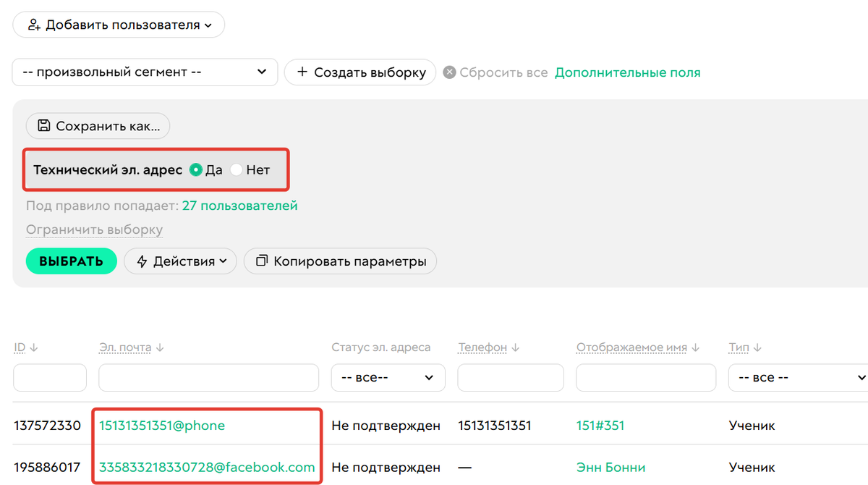Click the Эл. почта filter input field
This screenshot has height=485, width=868.
(x=208, y=377)
